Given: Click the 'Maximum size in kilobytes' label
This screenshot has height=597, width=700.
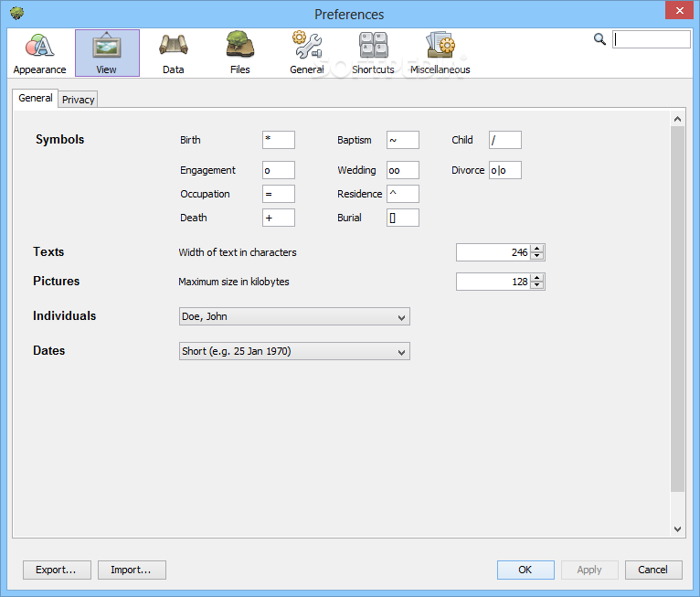Looking at the screenshot, I should point(234,282).
